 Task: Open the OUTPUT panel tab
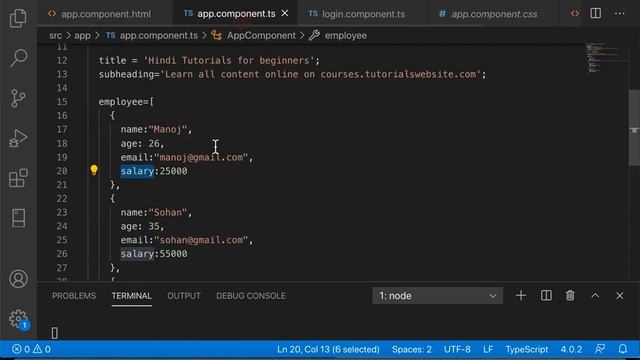[184, 296]
